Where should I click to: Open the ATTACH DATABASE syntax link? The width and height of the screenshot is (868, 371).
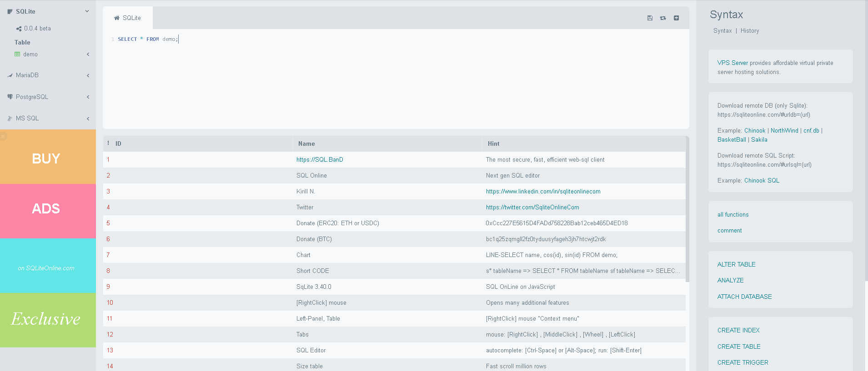(744, 297)
